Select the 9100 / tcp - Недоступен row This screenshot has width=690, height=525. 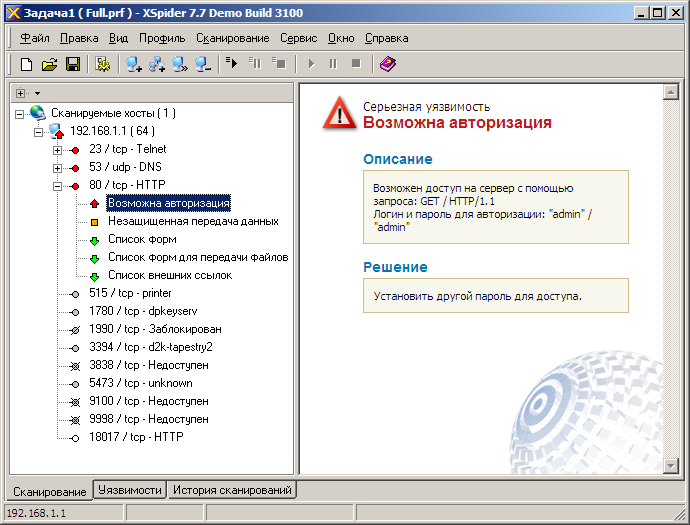click(149, 401)
